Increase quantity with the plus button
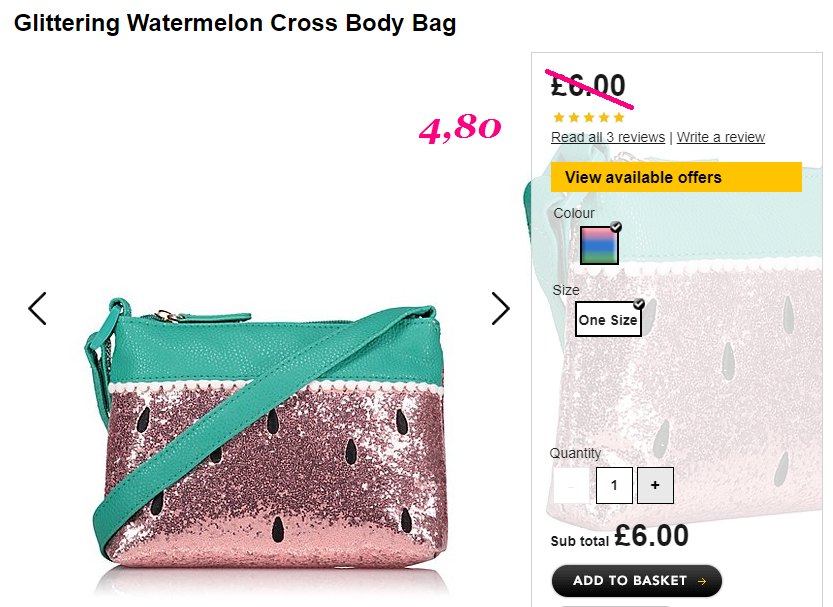The height and width of the screenshot is (607, 833). point(655,485)
